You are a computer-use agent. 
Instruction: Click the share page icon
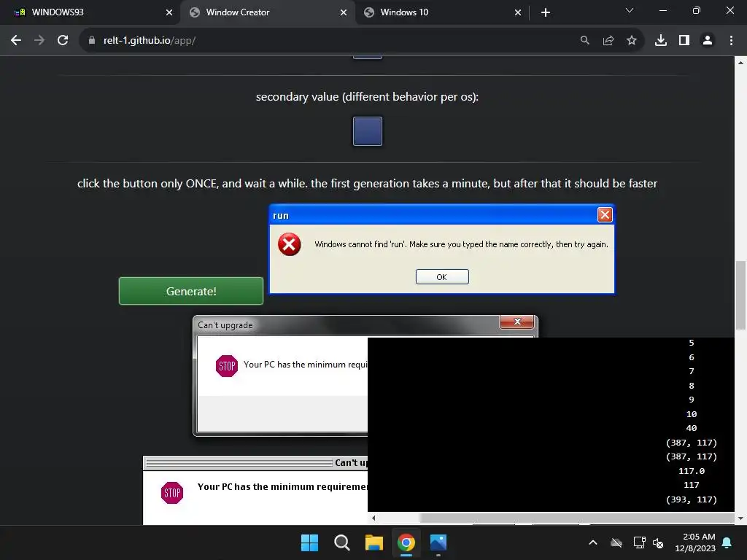(608, 41)
